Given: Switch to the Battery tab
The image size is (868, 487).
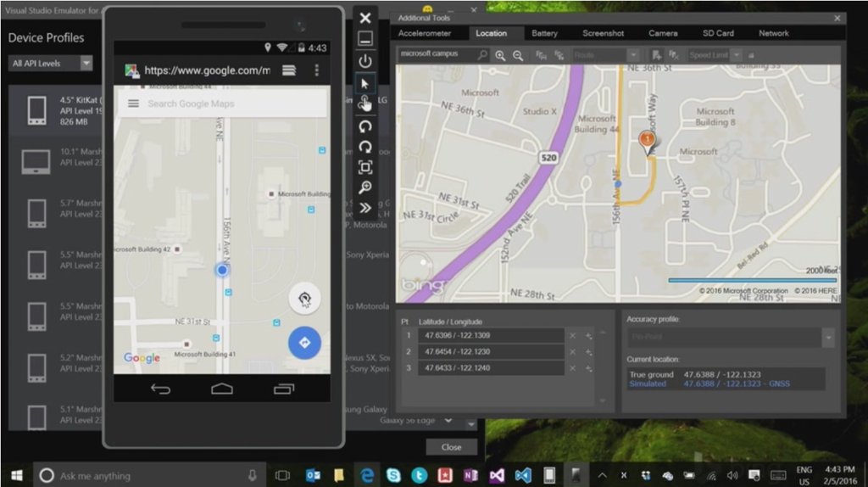Looking at the screenshot, I should (x=545, y=33).
